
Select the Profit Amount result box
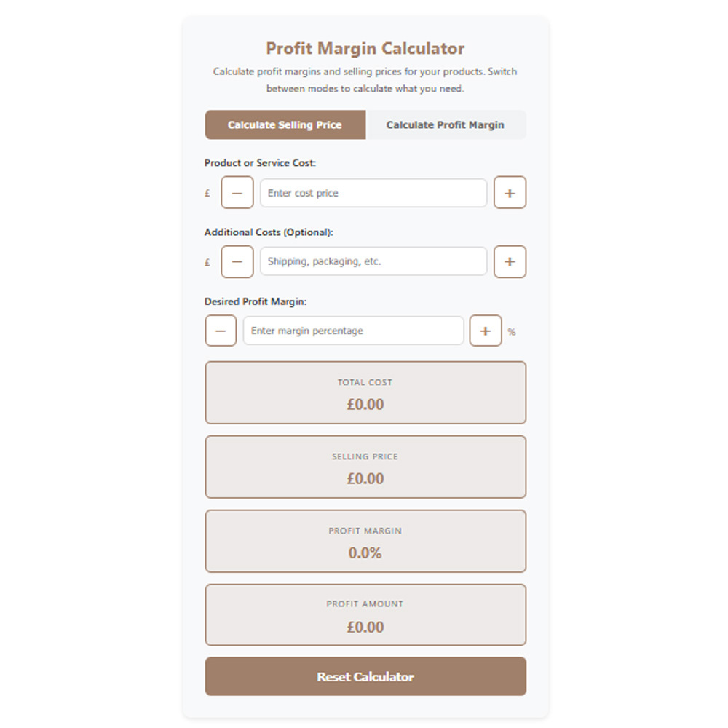point(365,614)
